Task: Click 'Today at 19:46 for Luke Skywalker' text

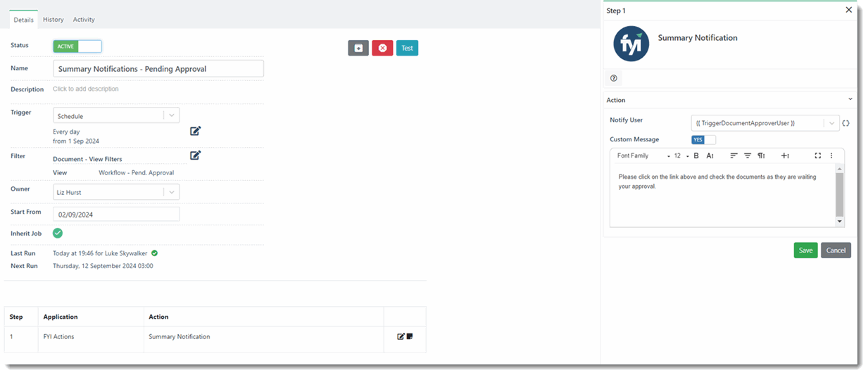Action: [x=101, y=253]
